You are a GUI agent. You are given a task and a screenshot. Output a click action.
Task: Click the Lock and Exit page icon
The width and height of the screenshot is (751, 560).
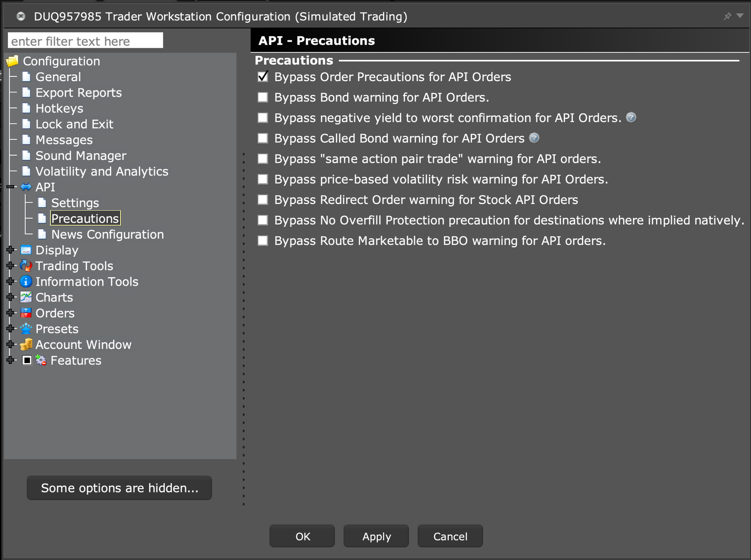26,124
